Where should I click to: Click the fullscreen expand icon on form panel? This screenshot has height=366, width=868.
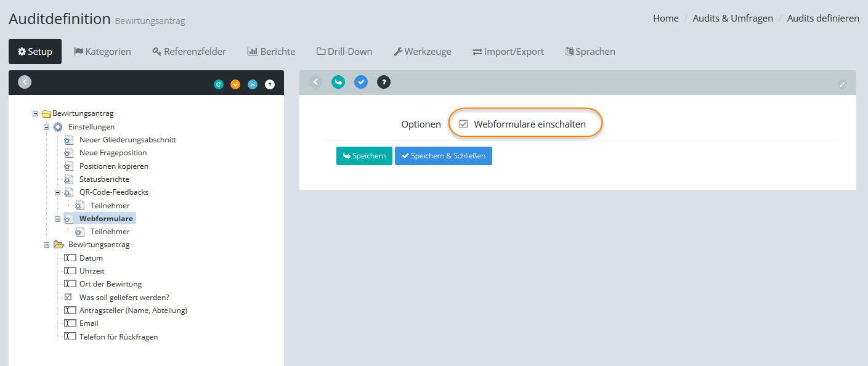(842, 85)
